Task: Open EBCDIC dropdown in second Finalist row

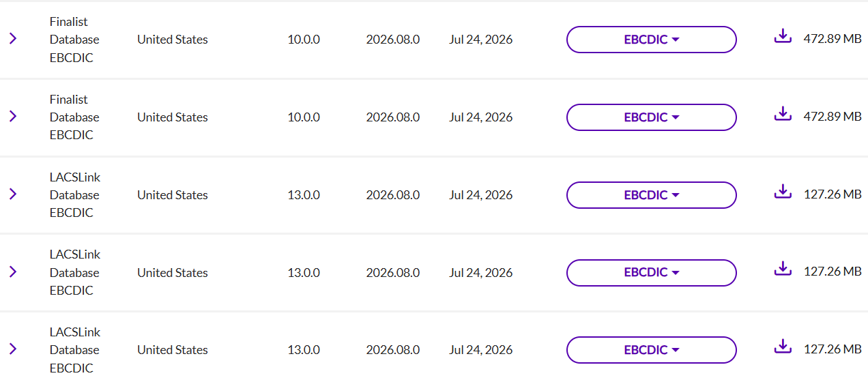Action: pyautogui.click(x=652, y=117)
